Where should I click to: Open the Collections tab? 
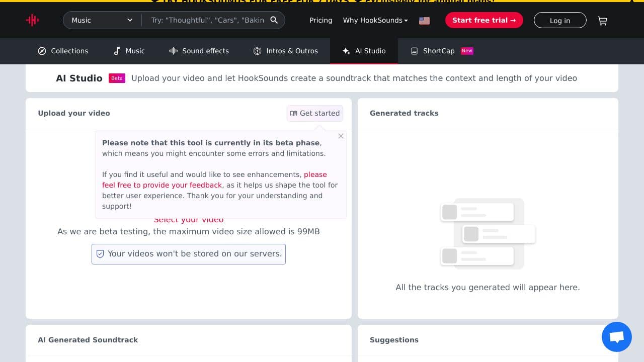(x=63, y=51)
